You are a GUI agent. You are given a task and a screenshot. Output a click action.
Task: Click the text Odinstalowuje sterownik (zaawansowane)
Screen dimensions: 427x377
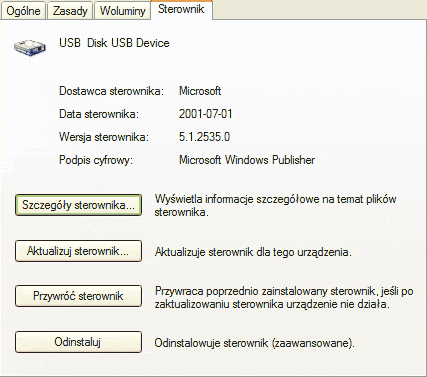pos(254,343)
